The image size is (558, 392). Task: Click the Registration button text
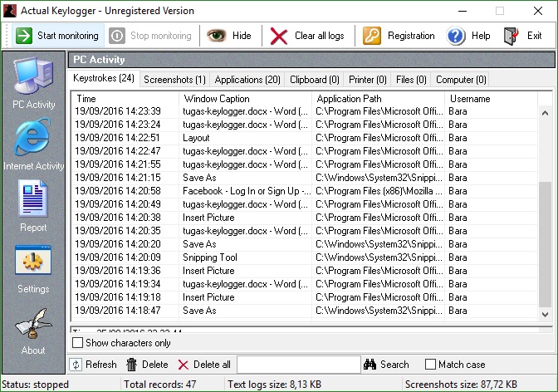411,36
